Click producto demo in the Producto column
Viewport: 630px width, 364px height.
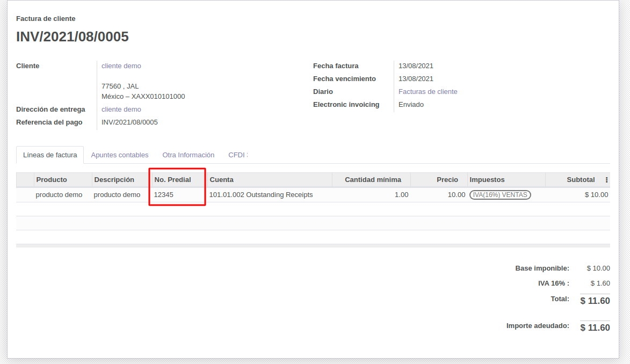pyautogui.click(x=59, y=195)
